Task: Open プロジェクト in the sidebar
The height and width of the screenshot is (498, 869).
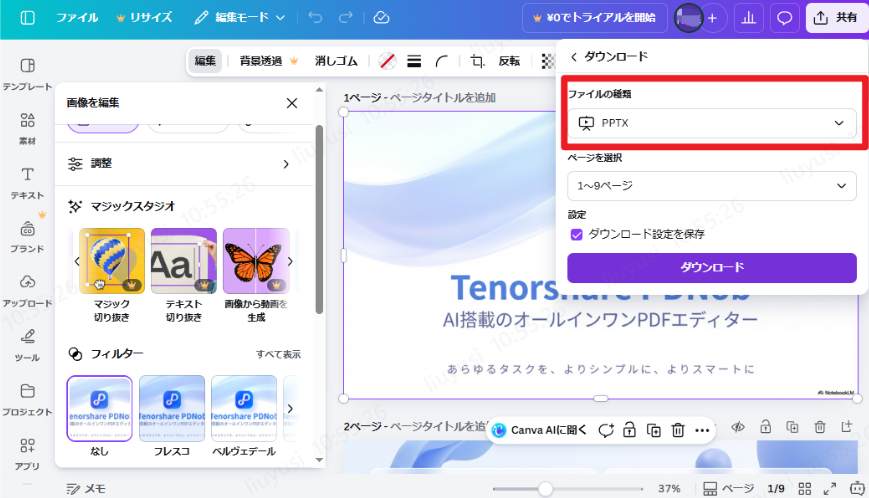Action: pos(27,400)
